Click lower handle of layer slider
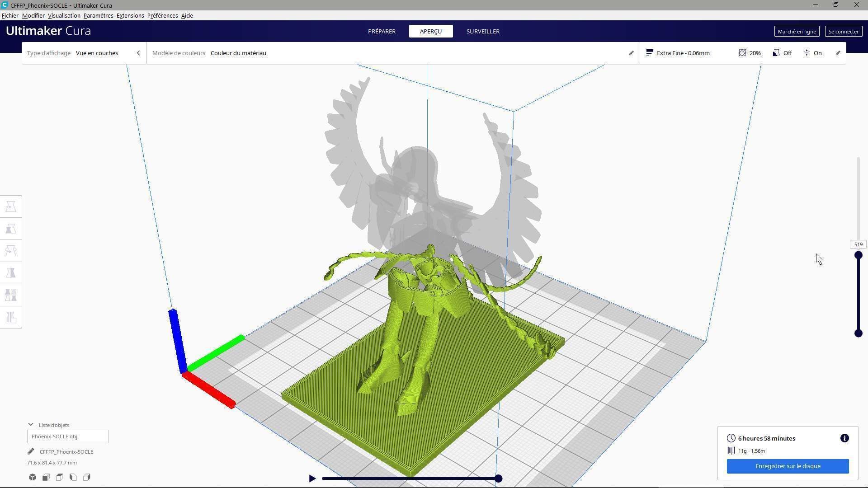 [x=858, y=333]
